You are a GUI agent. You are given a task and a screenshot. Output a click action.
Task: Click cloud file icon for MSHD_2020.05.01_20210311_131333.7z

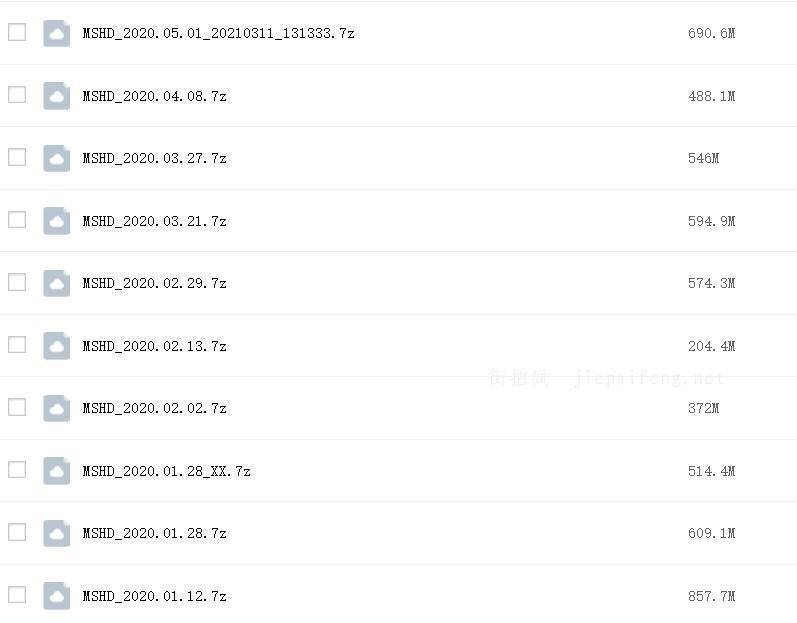[x=57, y=34]
